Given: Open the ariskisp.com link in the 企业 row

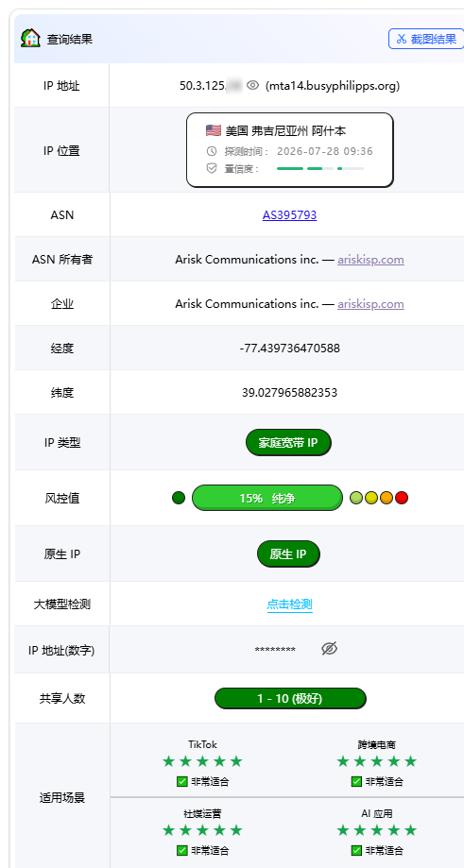Looking at the screenshot, I should click(x=371, y=303).
